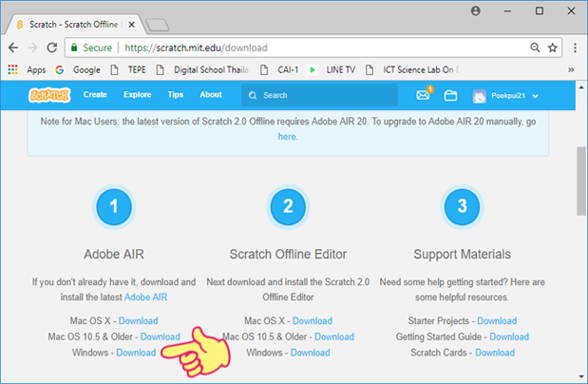Download Scratch Offline Editor for Mac OS X
The image size is (588, 384).
pyautogui.click(x=313, y=321)
